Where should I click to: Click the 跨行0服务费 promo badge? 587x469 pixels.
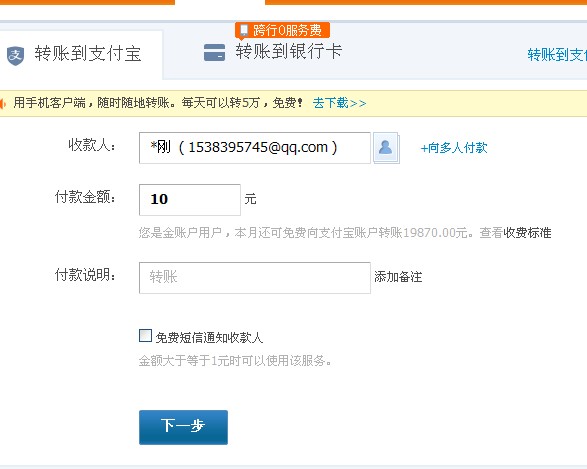(282, 30)
